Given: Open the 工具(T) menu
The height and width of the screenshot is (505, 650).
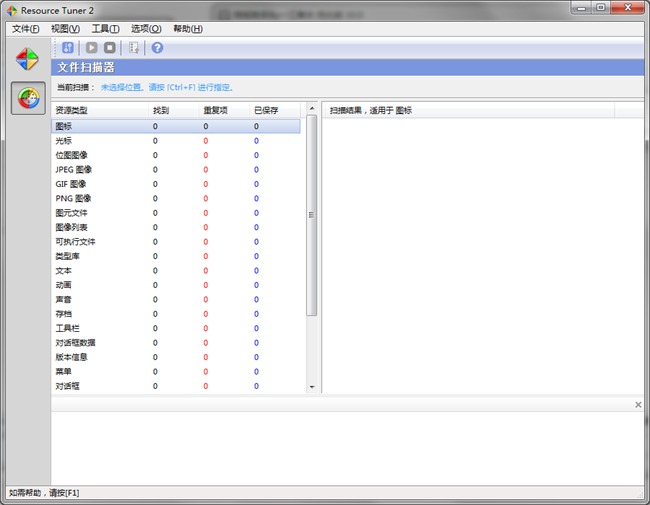Looking at the screenshot, I should (105, 29).
